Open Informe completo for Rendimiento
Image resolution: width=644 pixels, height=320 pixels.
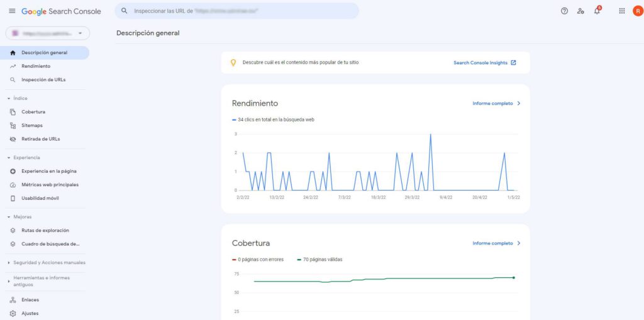[496, 103]
